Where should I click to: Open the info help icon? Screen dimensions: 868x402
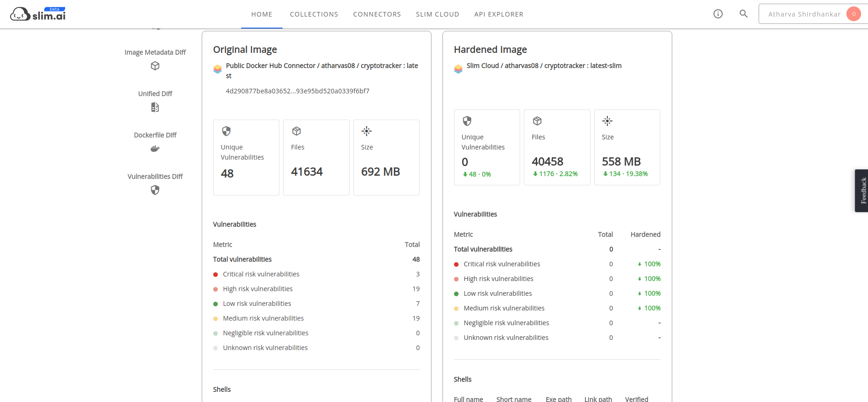click(718, 14)
